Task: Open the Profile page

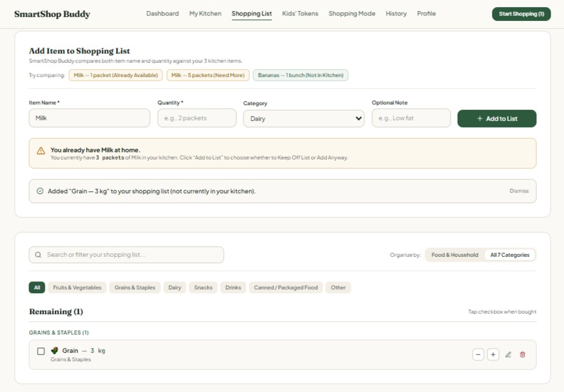Action: tap(426, 14)
